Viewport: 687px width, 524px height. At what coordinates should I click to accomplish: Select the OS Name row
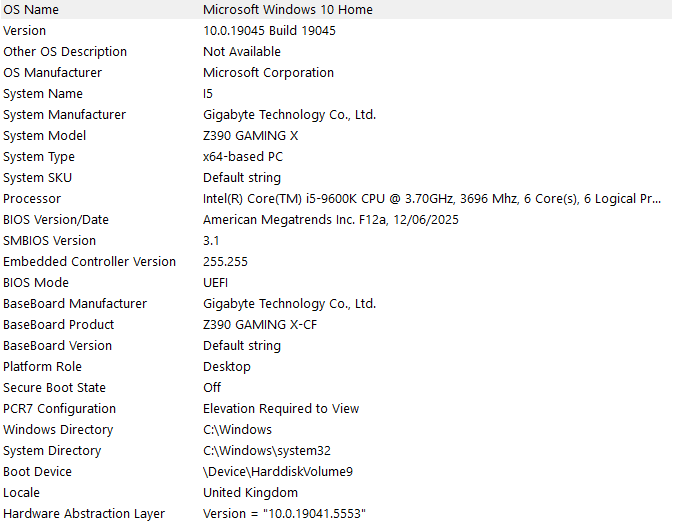tap(336, 9)
